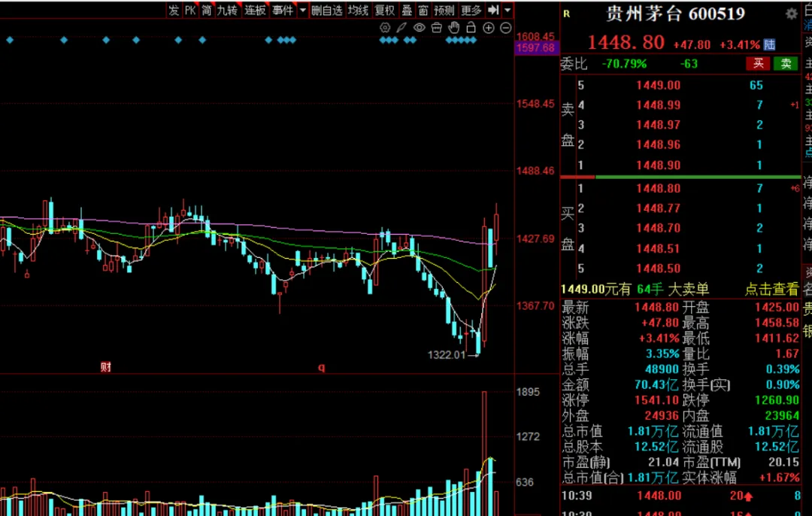The height and width of the screenshot is (516, 812).
Task: Click the green 卖 sell button
Action: tap(786, 64)
